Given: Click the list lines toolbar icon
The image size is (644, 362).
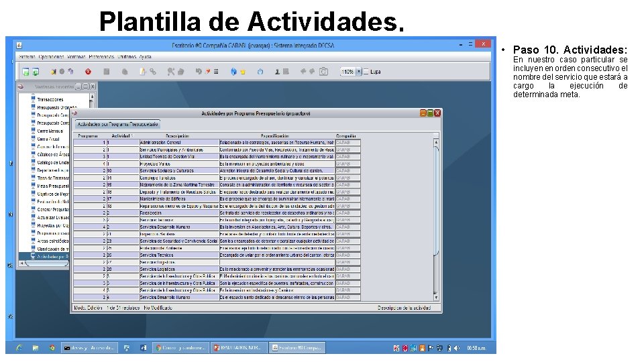Looking at the screenshot, I should (x=216, y=72).
